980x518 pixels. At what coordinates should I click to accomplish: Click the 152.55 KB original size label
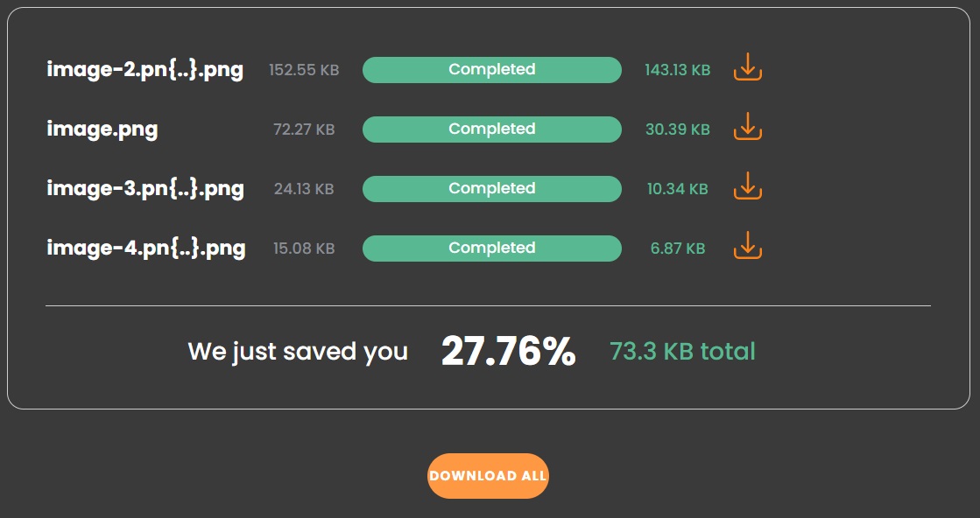(x=303, y=70)
